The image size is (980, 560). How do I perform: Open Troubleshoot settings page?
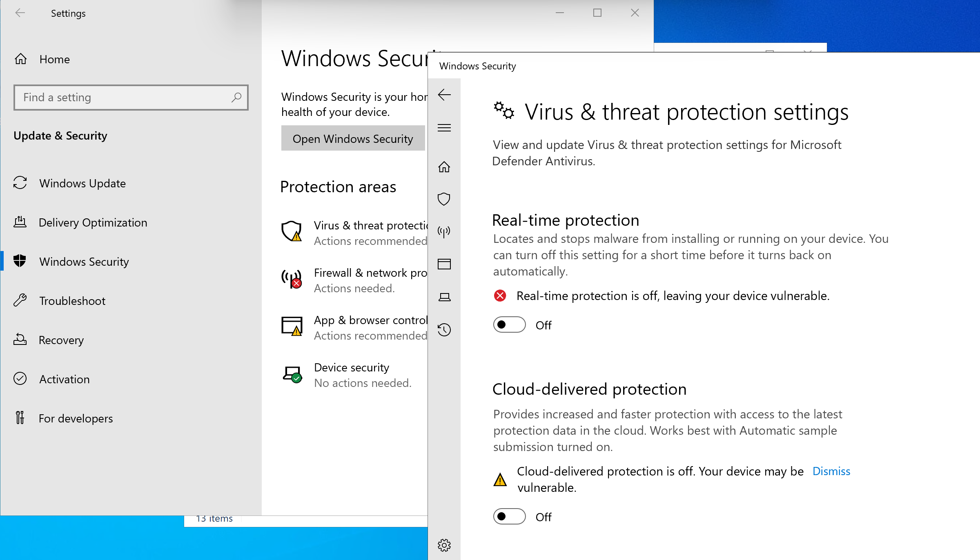[x=131, y=300]
